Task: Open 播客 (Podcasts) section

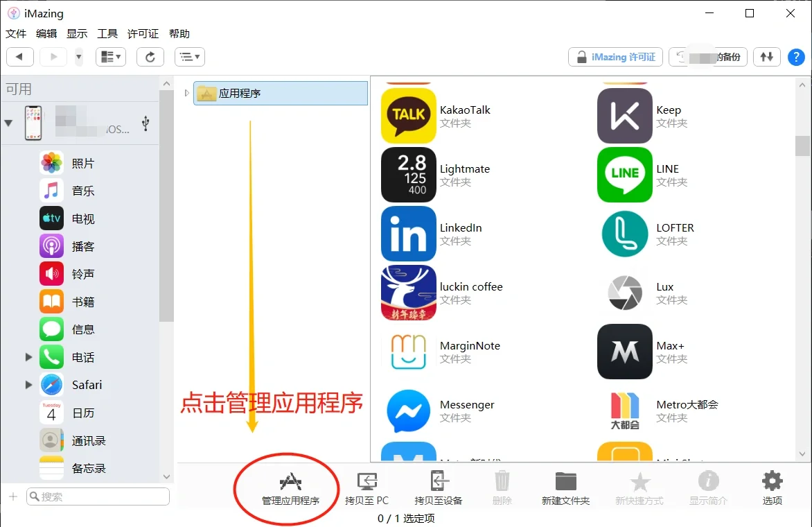Action: tap(83, 245)
